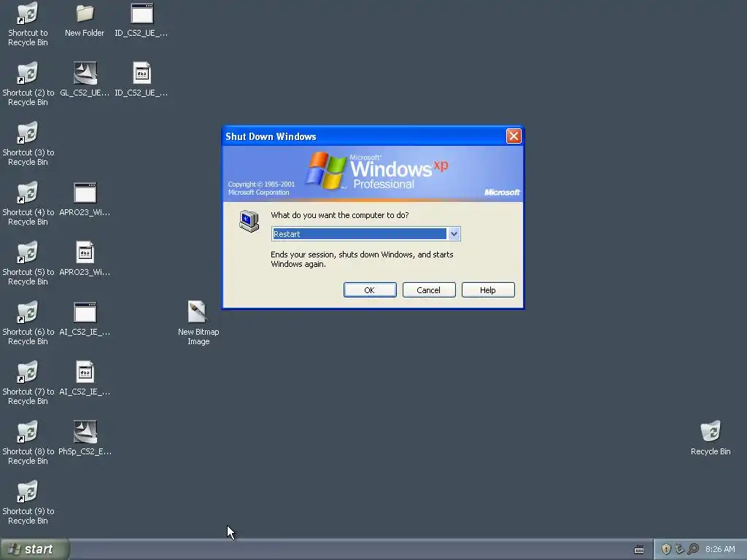Select the New Folder desktop icon
The height and width of the screenshot is (560, 747).
point(85,20)
